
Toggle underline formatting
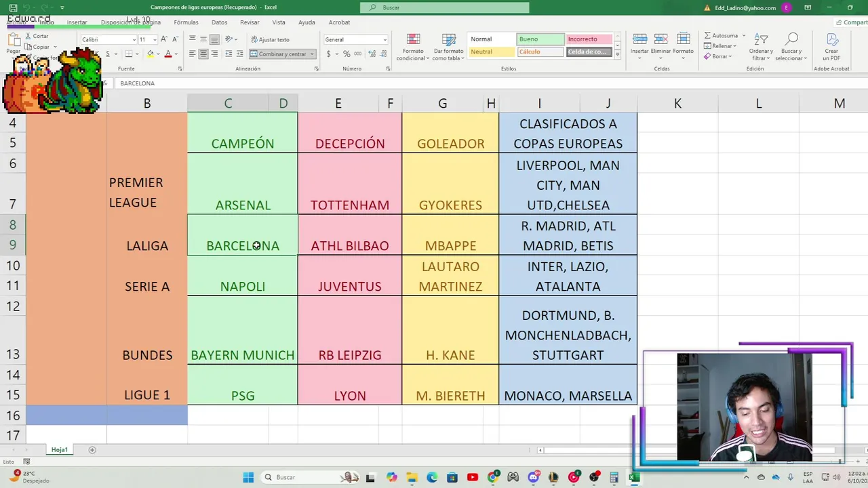click(x=107, y=54)
